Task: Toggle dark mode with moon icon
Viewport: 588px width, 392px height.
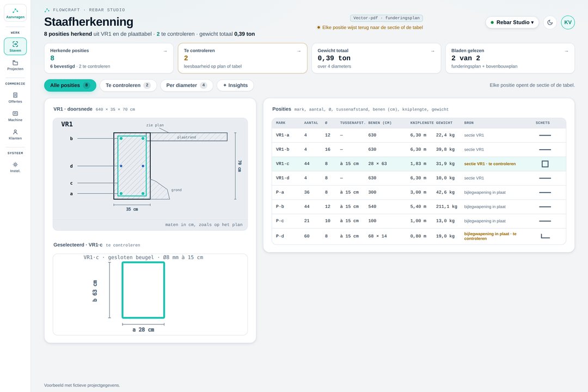Action: pos(550,22)
